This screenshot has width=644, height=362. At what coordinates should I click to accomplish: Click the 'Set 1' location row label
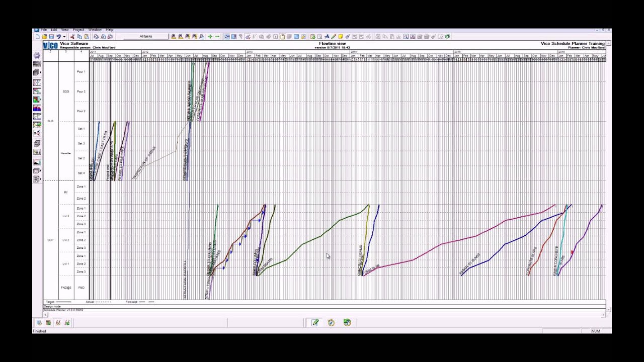coord(81,129)
